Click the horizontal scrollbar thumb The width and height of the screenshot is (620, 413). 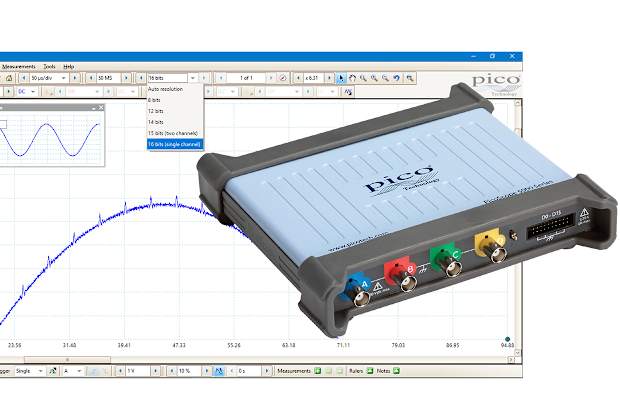67,360
